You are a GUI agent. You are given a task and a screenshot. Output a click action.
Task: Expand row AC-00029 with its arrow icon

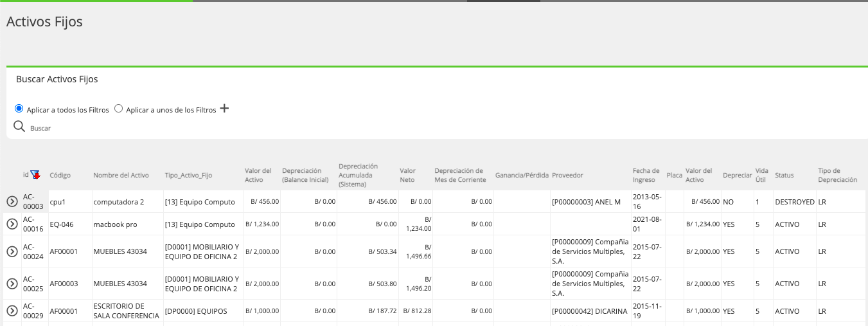point(12,311)
